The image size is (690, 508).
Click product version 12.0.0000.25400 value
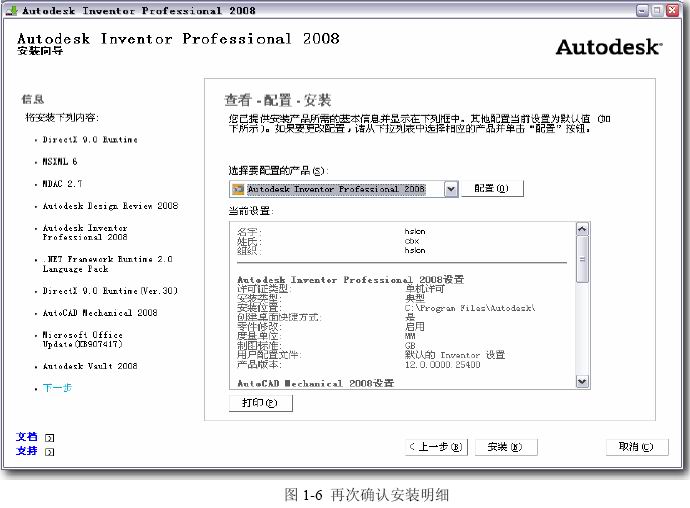click(x=442, y=365)
